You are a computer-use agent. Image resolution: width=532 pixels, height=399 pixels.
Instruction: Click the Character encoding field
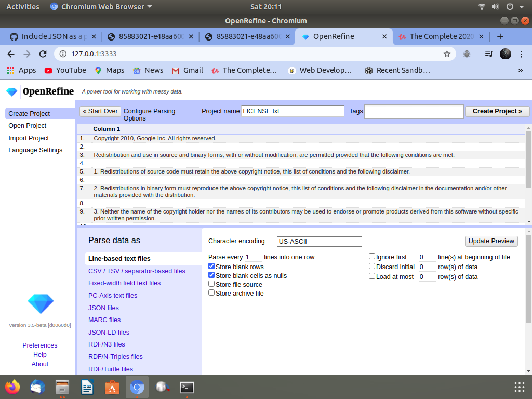320,241
